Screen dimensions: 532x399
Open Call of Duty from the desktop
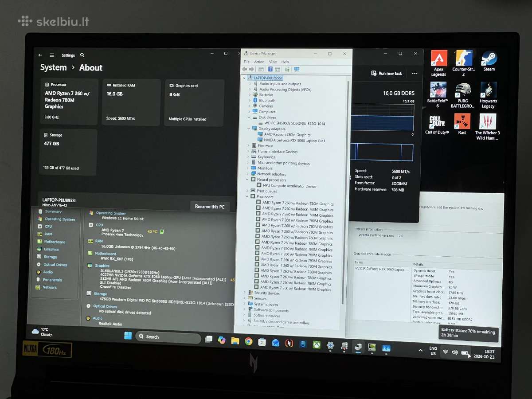click(x=437, y=124)
